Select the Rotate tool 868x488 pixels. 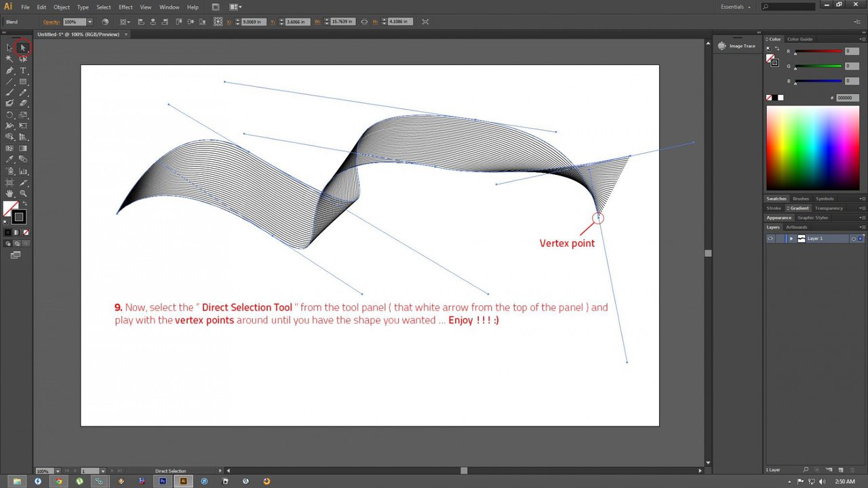pyautogui.click(x=9, y=115)
